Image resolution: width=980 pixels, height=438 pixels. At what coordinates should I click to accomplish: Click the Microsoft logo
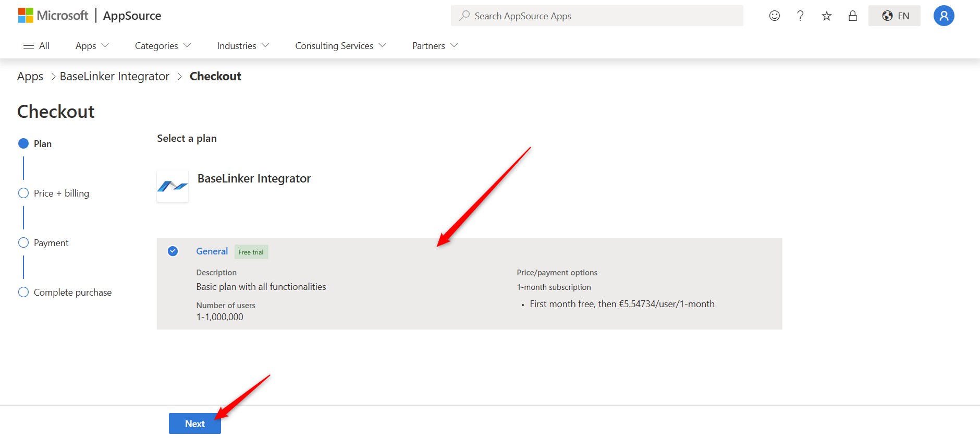(x=53, y=16)
